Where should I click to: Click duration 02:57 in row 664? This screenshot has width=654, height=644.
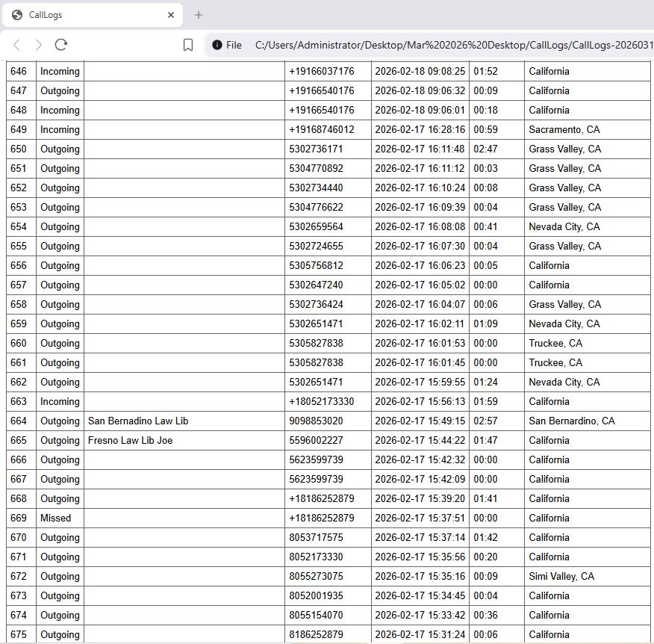coord(485,421)
